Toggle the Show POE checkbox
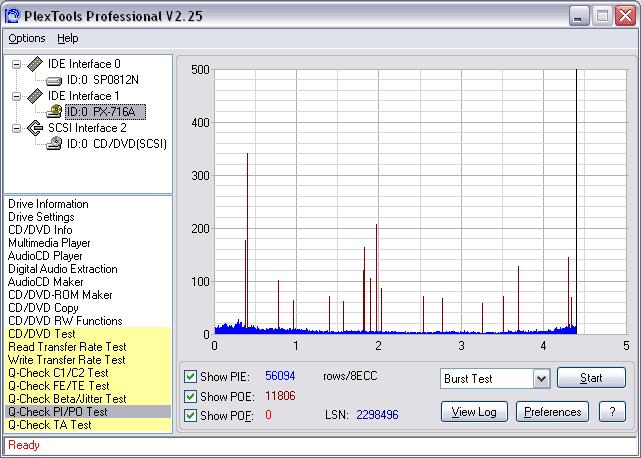The width and height of the screenshot is (641, 458). (190, 396)
